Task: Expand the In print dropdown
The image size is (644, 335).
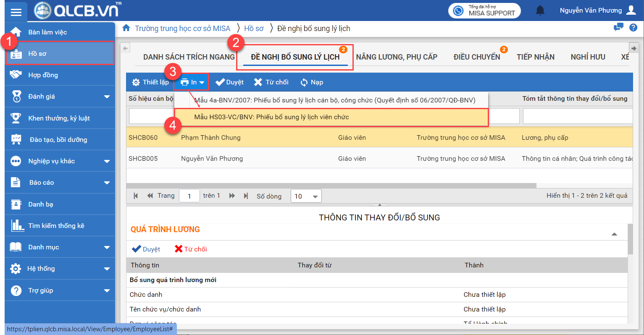Action: [192, 82]
